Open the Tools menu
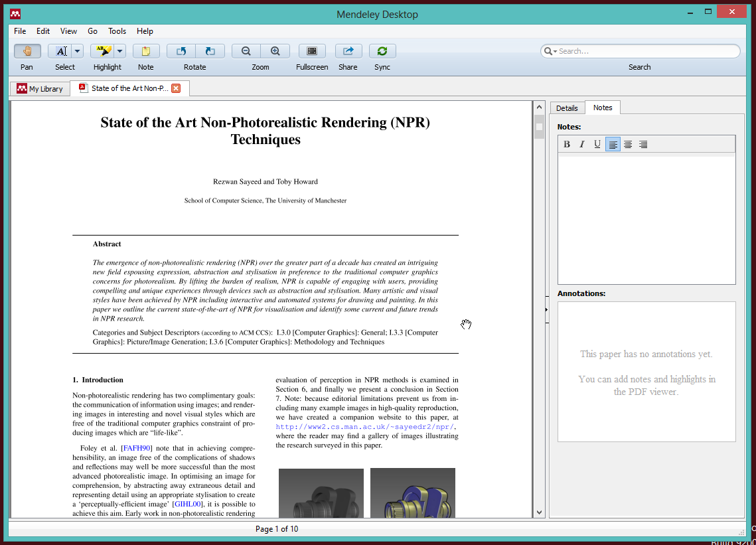Screen dimensions: 756x545 pyautogui.click(x=117, y=31)
